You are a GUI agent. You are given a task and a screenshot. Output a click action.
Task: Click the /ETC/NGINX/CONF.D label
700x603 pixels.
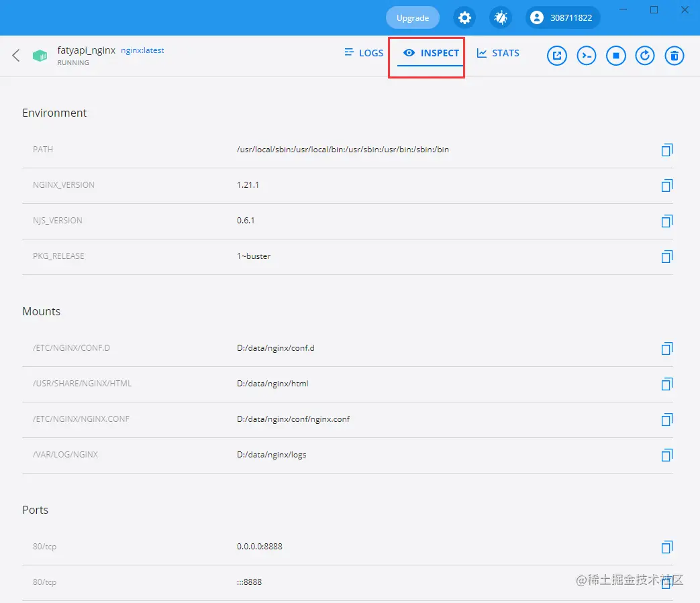[x=71, y=348]
